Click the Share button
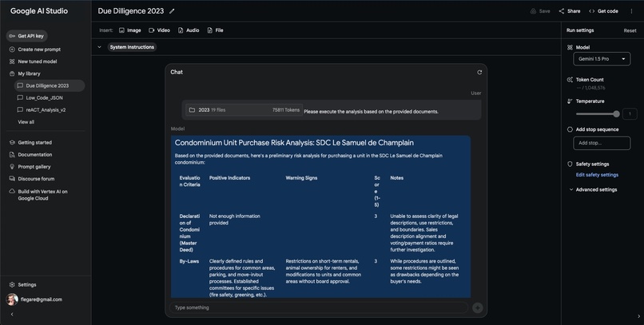644x325 pixels. point(570,11)
